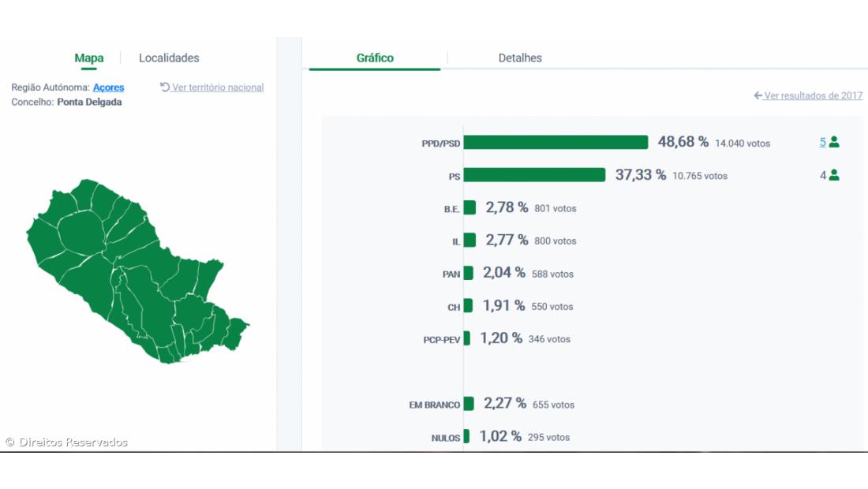Click the PAN green result bar
Screen dimensions: 868x489
click(468, 273)
